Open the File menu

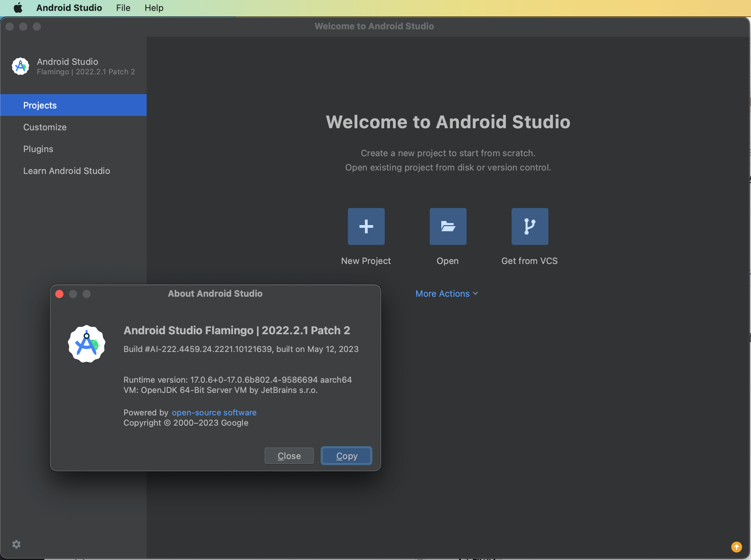[123, 8]
